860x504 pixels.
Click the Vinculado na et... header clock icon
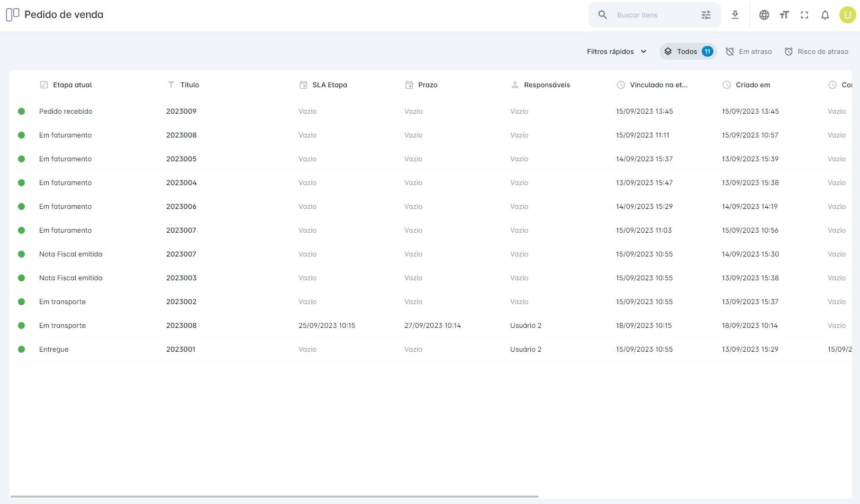pyautogui.click(x=621, y=85)
